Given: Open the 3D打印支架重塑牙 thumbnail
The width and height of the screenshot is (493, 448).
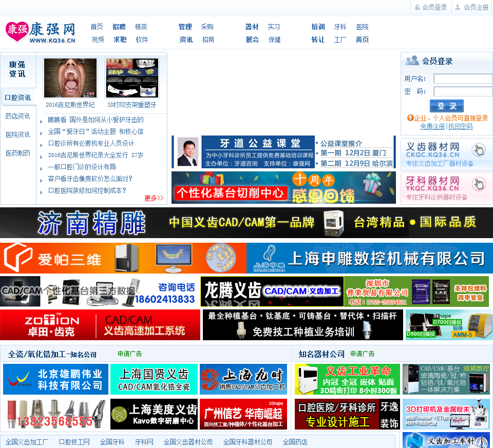Looking at the screenshot, I should [132, 78].
